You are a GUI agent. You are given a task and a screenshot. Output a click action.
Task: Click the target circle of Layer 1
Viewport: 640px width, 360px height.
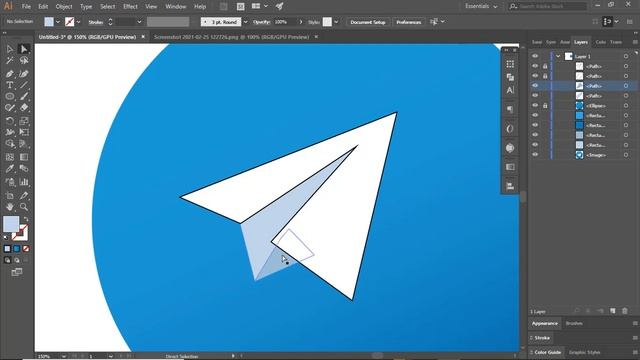coord(626,56)
